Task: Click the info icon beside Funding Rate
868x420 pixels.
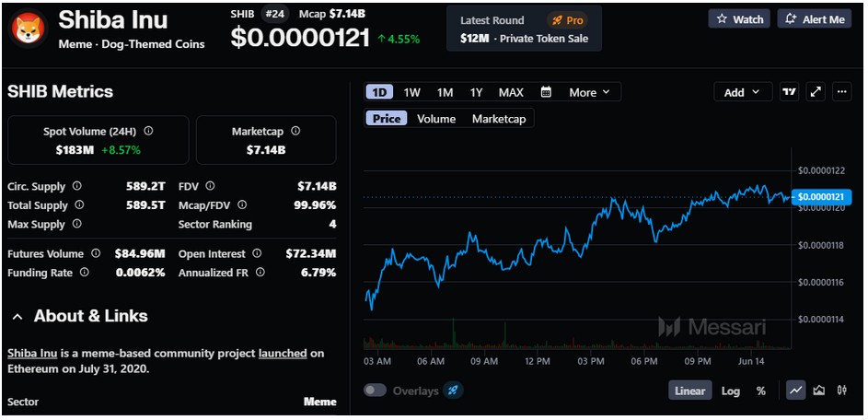Action: [84, 272]
